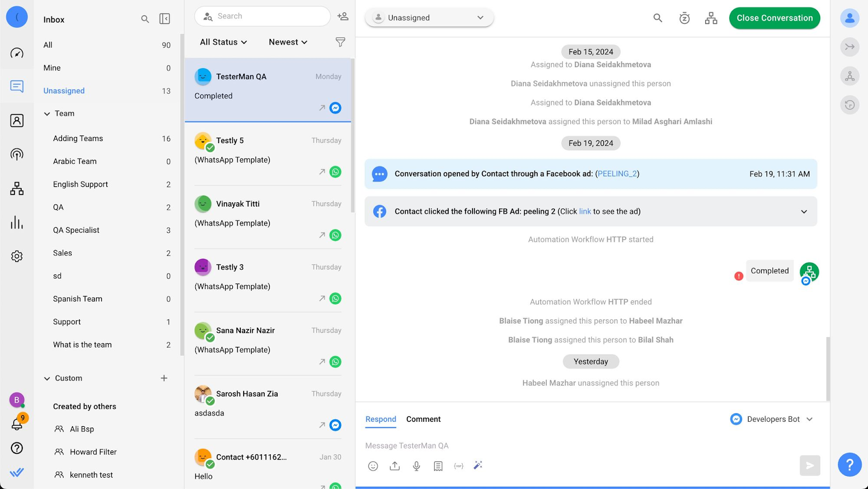Image resolution: width=868 pixels, height=489 pixels.
Task: Open the Ali Bsp custom inbox
Action: coord(107,429)
